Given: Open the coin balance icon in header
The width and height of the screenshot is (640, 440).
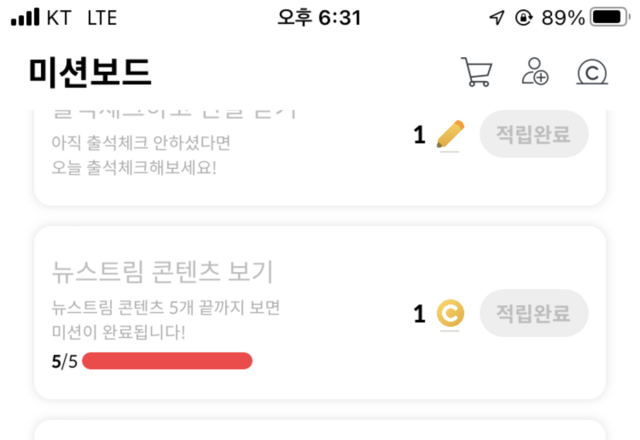Looking at the screenshot, I should coord(592,72).
